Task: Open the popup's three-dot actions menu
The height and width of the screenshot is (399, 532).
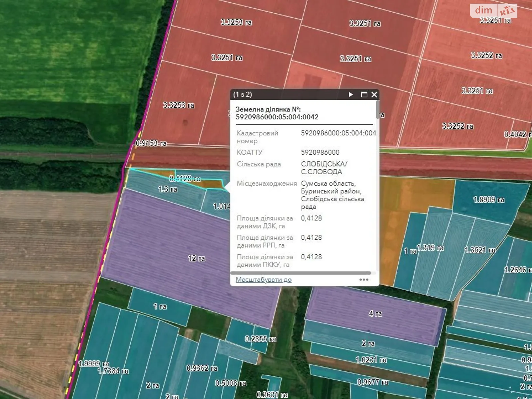Action: pos(364,280)
